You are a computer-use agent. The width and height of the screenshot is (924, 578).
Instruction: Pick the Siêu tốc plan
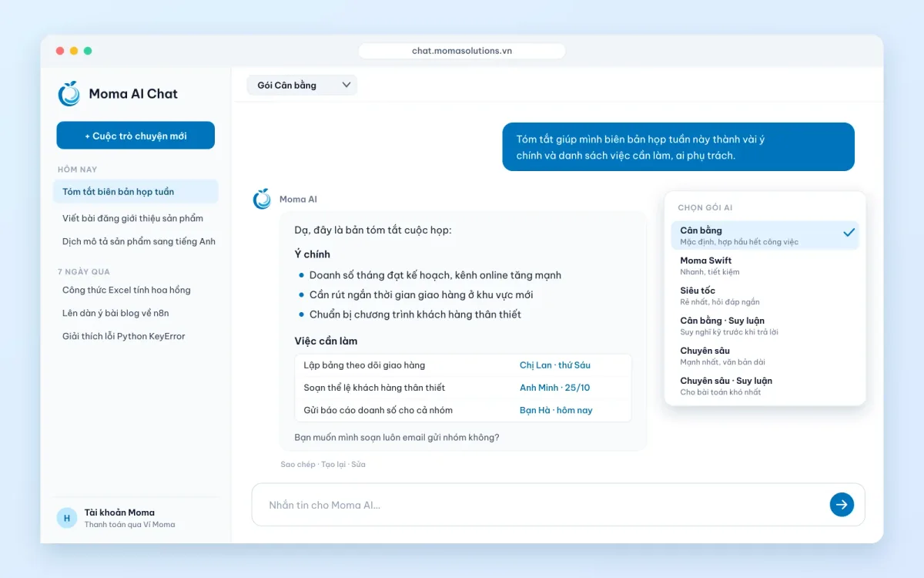[x=765, y=296]
